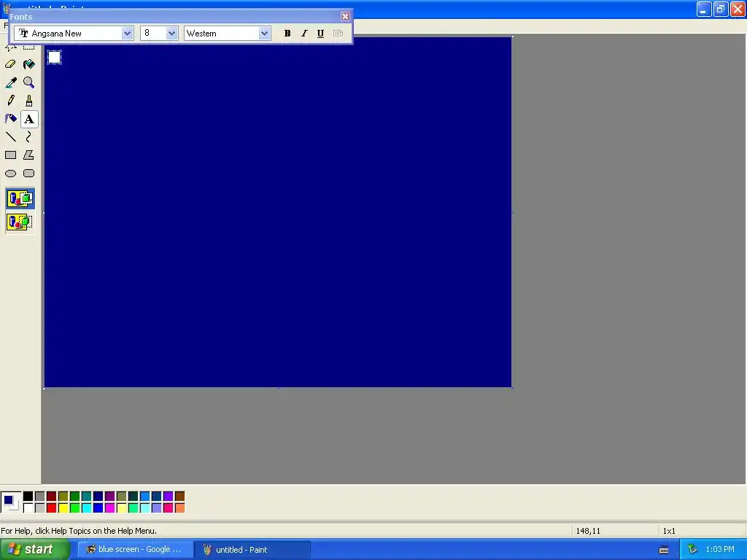Select the Airbrush spray tool

(10, 119)
